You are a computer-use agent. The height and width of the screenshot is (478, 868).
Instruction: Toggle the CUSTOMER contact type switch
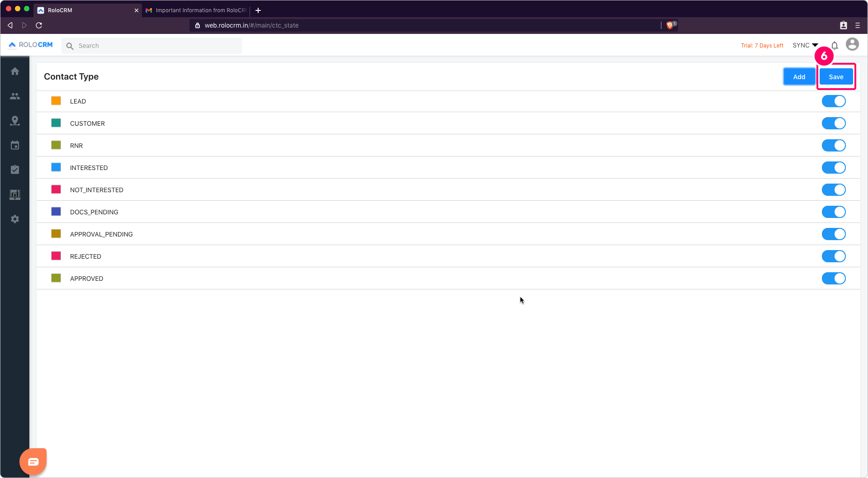coord(834,123)
